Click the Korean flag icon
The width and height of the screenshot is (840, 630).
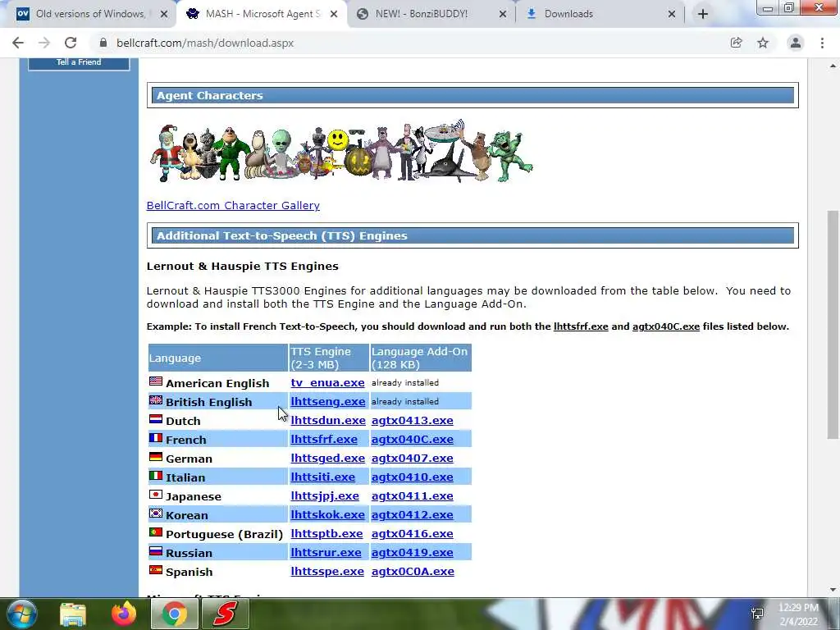[156, 514]
